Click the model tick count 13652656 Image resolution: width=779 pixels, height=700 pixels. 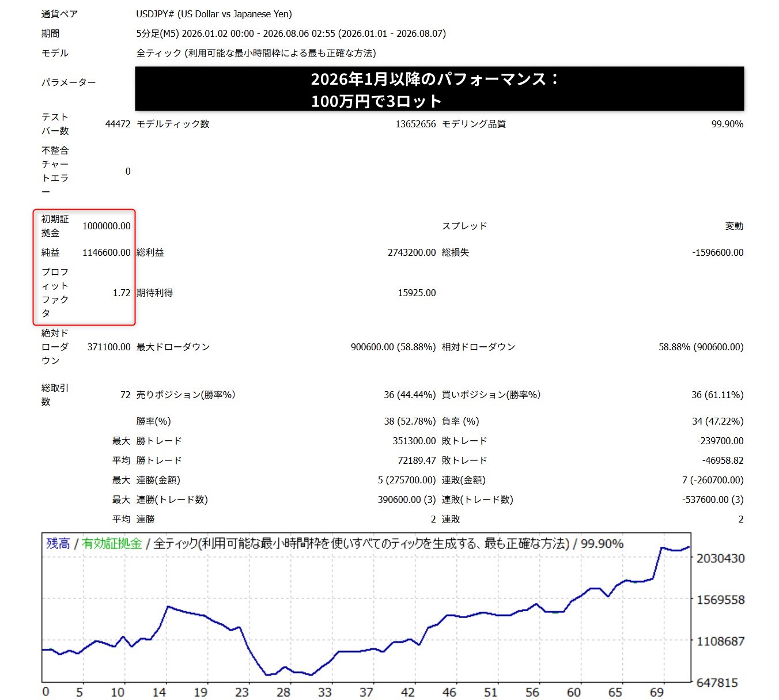coord(415,124)
